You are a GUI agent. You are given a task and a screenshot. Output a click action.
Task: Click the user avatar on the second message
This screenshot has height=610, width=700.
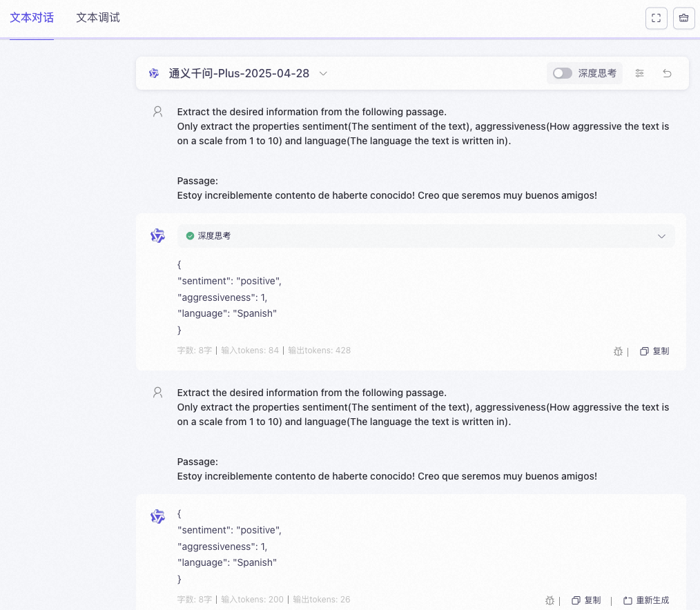click(157, 392)
